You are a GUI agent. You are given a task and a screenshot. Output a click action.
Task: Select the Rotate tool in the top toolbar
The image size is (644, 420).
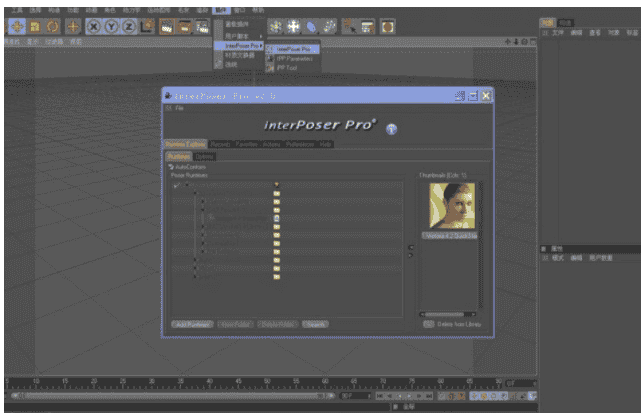pos(53,27)
